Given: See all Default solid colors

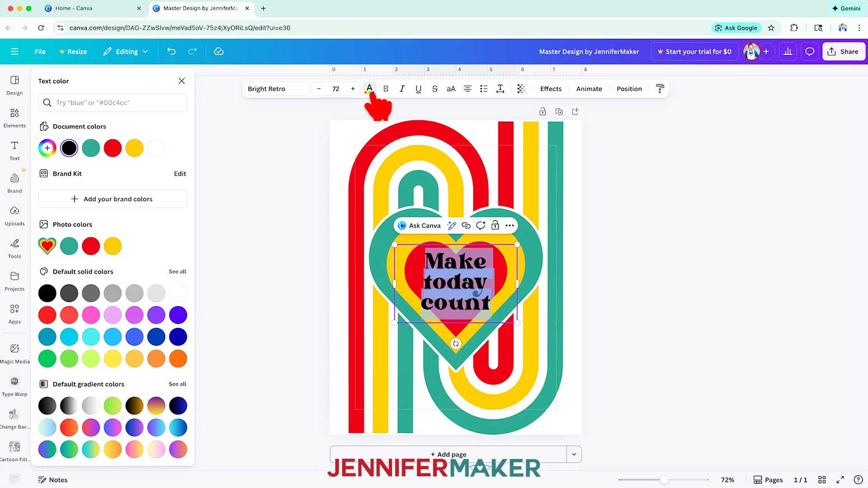Looking at the screenshot, I should tap(178, 271).
